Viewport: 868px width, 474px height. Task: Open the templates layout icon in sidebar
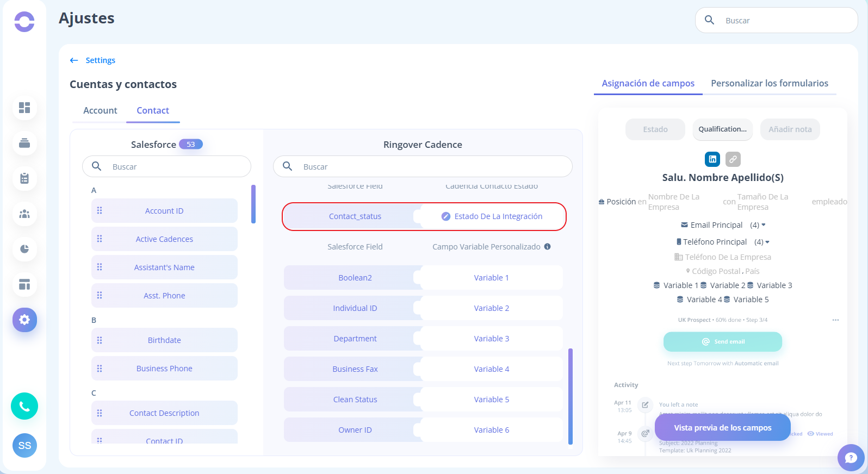(x=24, y=284)
